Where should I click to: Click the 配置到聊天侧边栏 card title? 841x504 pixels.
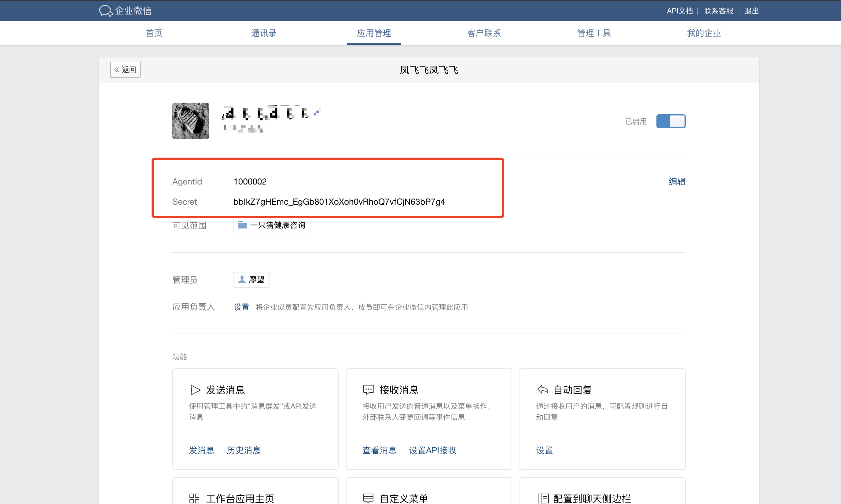592,498
